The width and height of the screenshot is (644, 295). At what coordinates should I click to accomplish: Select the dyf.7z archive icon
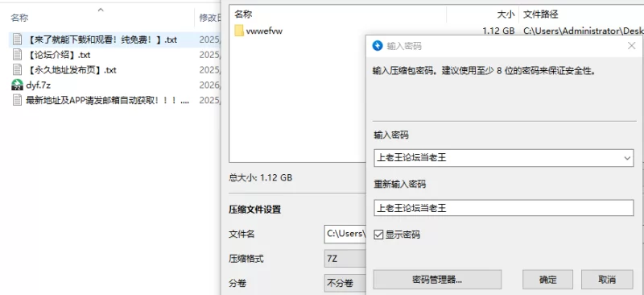[x=17, y=85]
